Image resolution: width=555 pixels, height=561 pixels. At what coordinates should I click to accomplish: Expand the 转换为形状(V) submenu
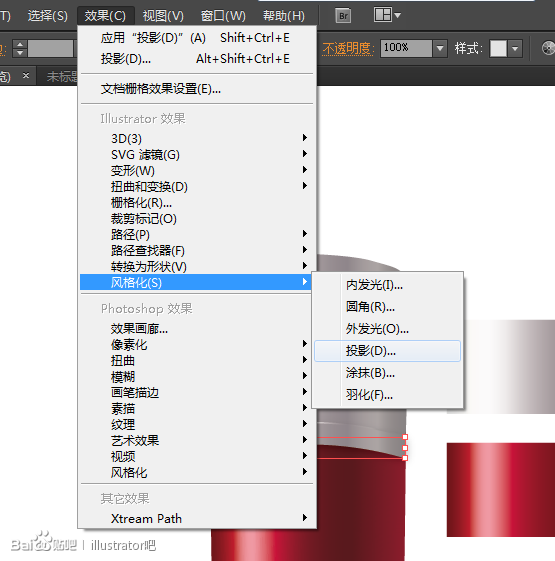tap(196, 267)
